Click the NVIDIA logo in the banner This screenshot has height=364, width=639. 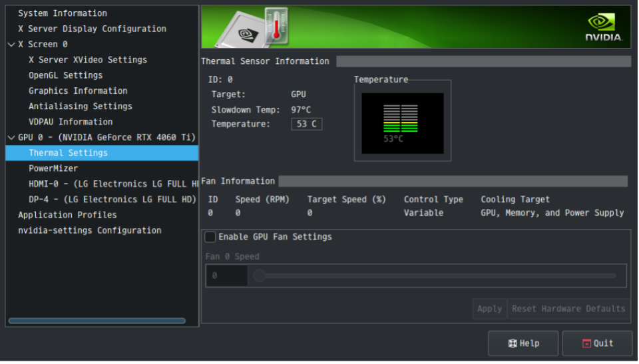point(603,27)
